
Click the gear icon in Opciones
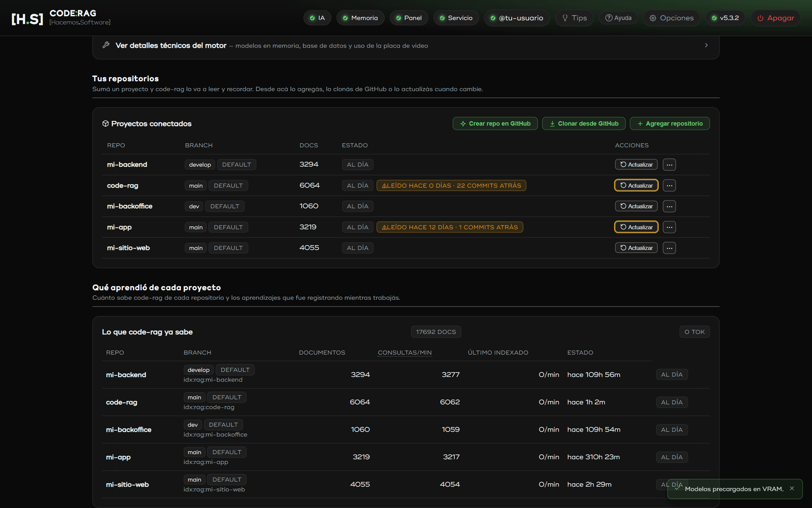click(x=653, y=18)
